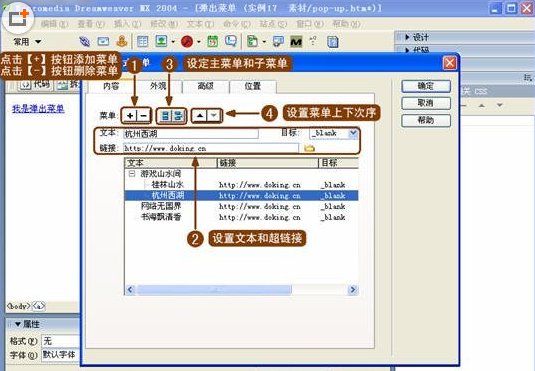535x371 pixels.
Task: Open the 插入(I) menu
Action: pyautogui.click(x=127, y=24)
